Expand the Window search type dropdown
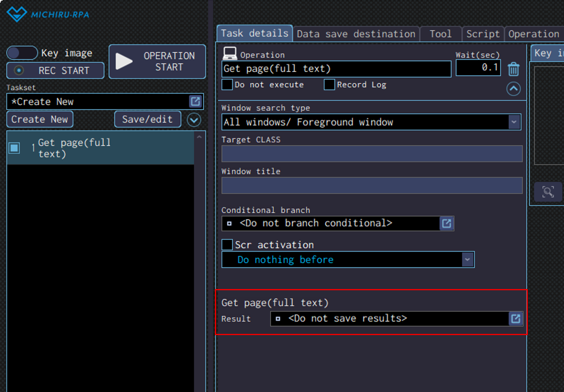Viewport: 564px width, 392px height. 514,122
